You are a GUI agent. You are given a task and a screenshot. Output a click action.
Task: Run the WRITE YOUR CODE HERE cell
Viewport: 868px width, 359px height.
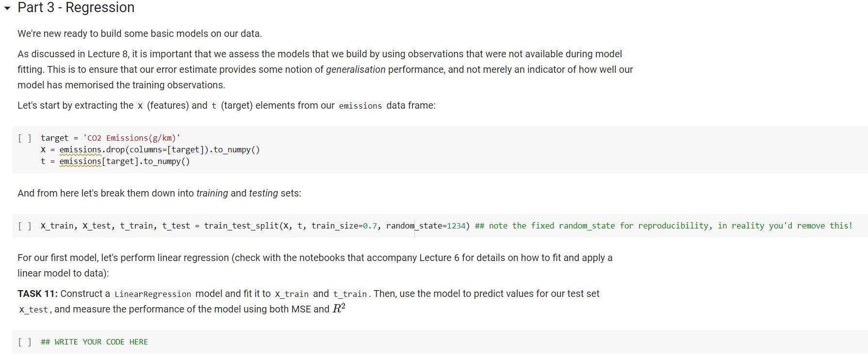pyautogui.click(x=25, y=342)
